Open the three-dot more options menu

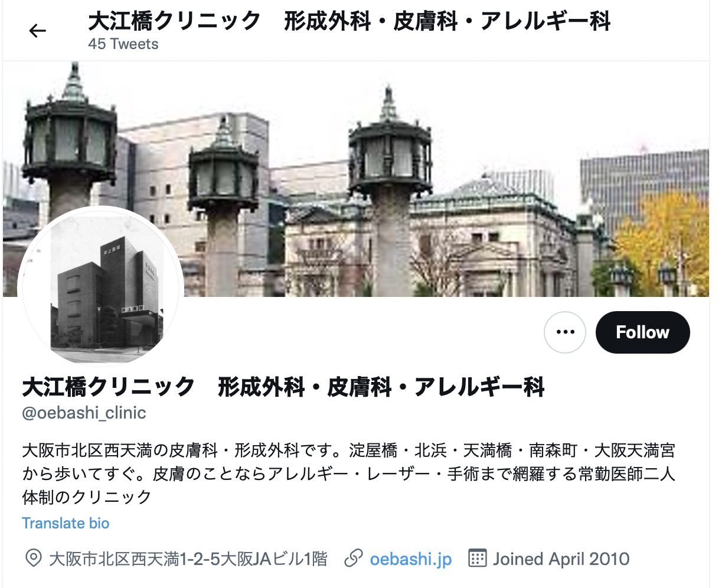565,332
